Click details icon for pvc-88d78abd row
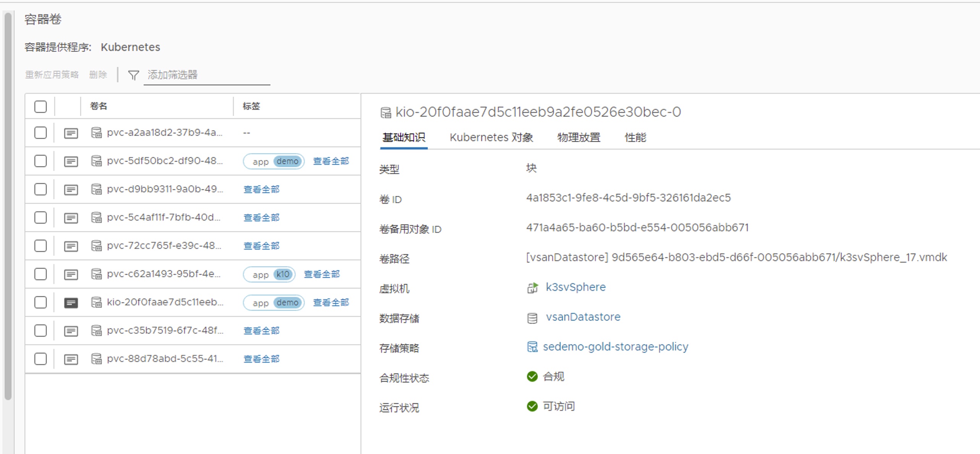The image size is (980, 454). (71, 359)
